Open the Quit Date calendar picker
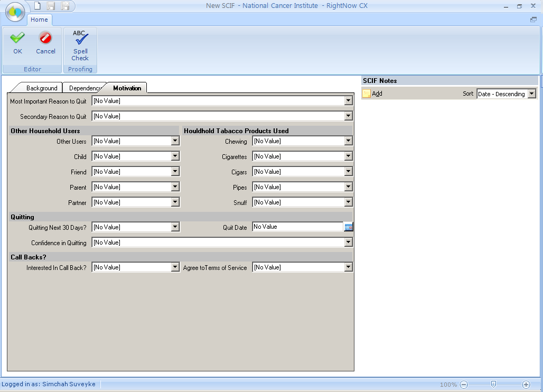Image resolution: width=543 pixels, height=392 pixels. 349,227
